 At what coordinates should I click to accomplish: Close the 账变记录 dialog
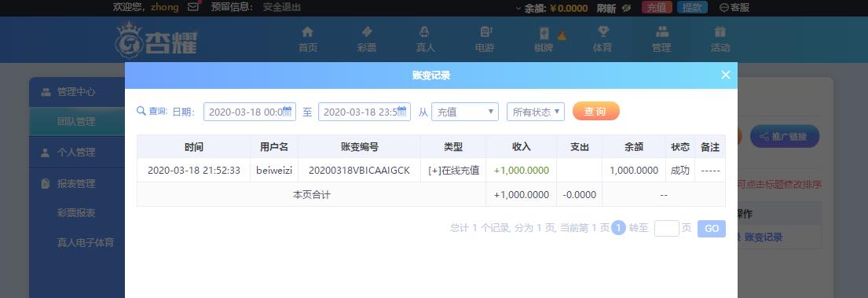point(726,75)
